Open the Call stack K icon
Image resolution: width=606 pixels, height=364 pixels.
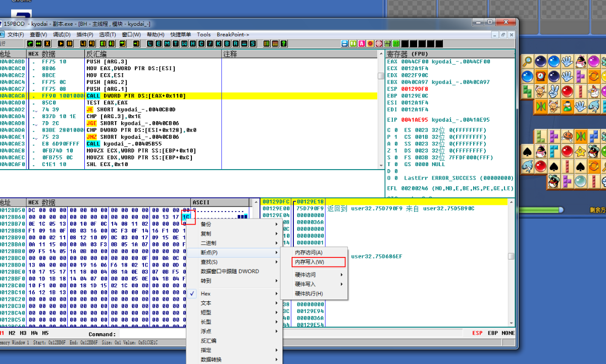[218, 43]
